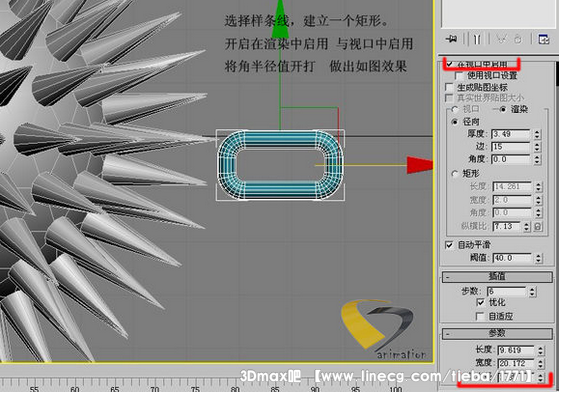Click the 角度 field under 径向
Viewport: 561px width, 393px height.
[510, 159]
